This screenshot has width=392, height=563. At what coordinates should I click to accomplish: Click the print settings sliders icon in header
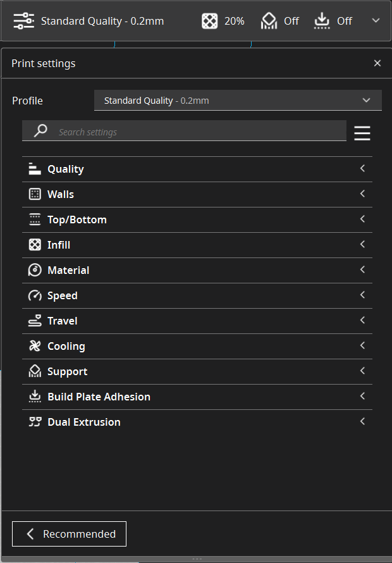tap(23, 21)
